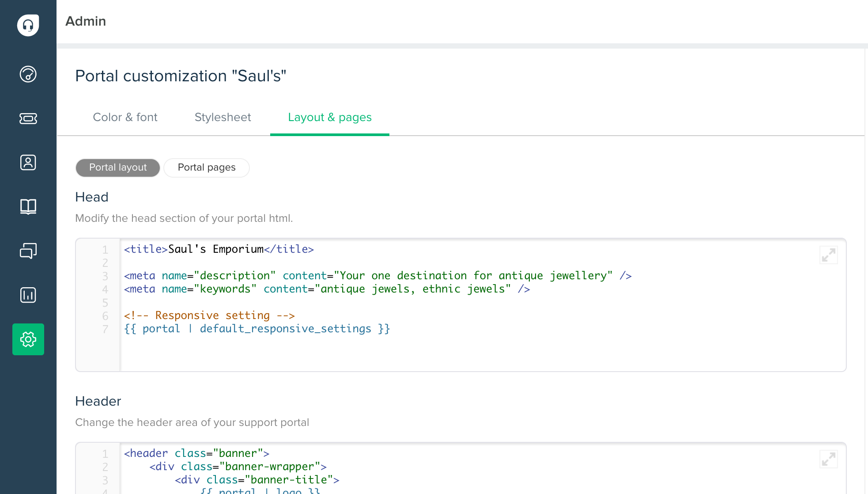Select the Layout & pages tab
The image size is (868, 494).
330,117
